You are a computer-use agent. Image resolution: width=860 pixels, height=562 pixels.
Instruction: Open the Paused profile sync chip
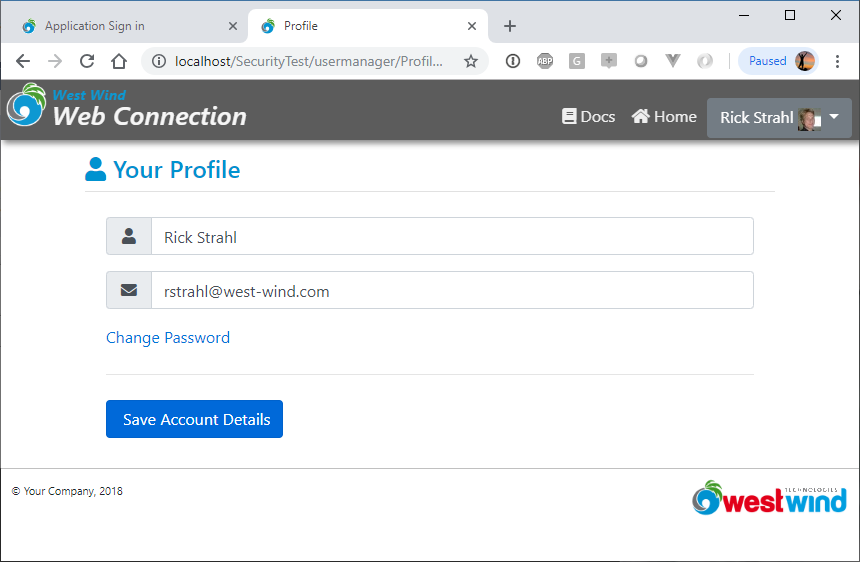coord(779,61)
